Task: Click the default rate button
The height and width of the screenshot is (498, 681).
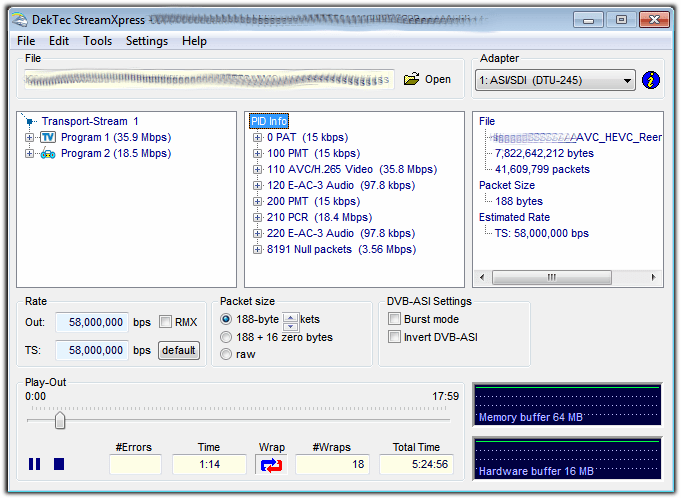Action: point(179,350)
